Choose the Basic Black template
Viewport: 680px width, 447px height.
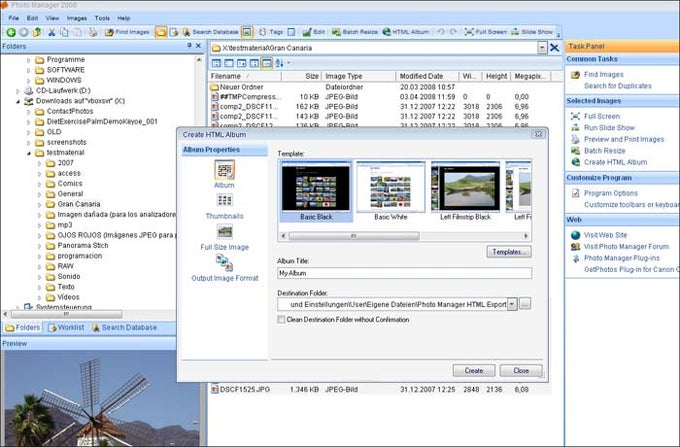pos(316,191)
